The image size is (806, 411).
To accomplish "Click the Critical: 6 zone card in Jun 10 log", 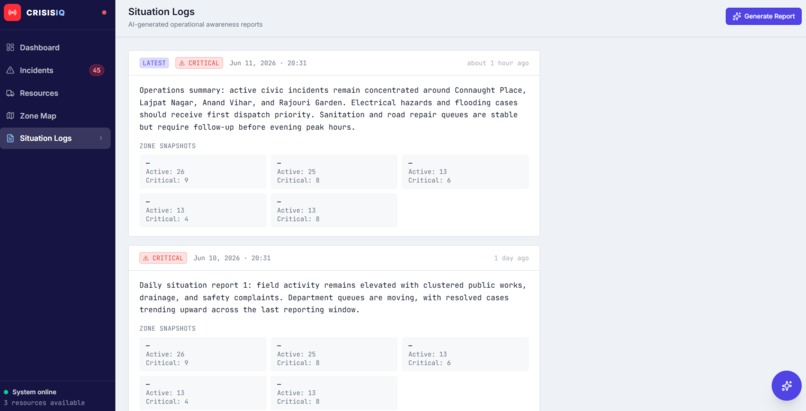I will (x=465, y=354).
